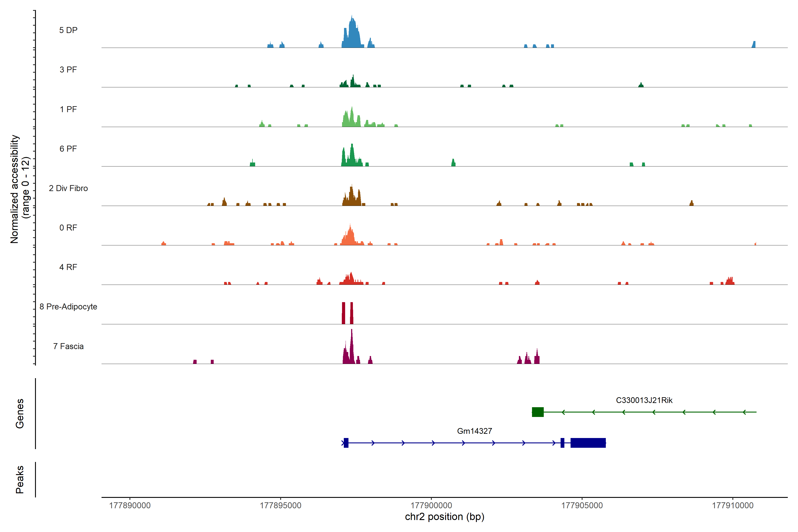This screenshot has height=532, width=798.
Task: Click the green C330013J21Rik exon box
Action: click(538, 412)
